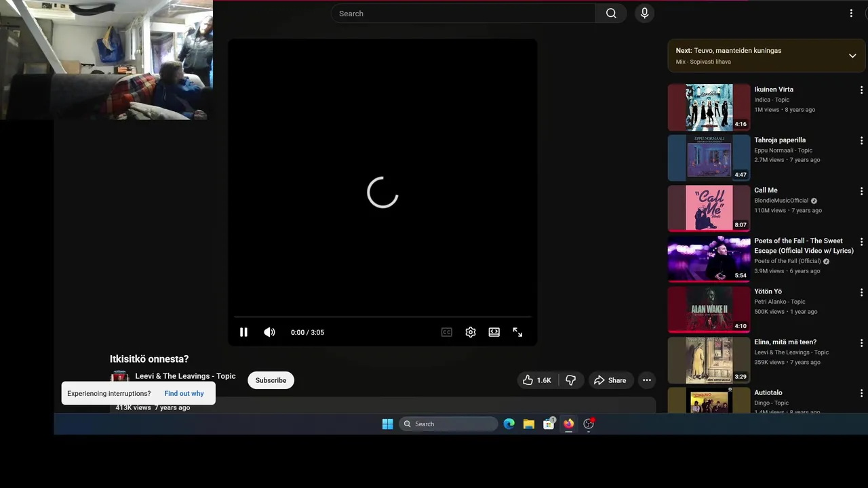Pause the video playback
This screenshot has height=488, width=868.
[x=243, y=332]
